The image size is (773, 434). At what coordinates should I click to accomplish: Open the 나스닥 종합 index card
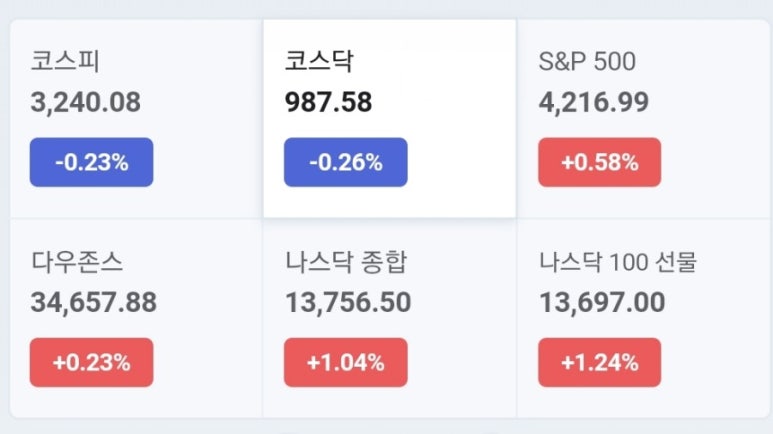pyautogui.click(x=389, y=318)
